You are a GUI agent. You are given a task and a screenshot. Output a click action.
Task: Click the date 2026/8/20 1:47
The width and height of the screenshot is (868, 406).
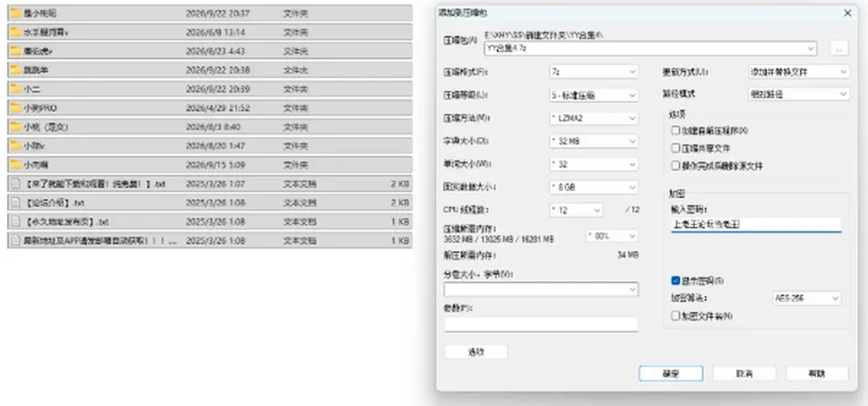pos(215,146)
